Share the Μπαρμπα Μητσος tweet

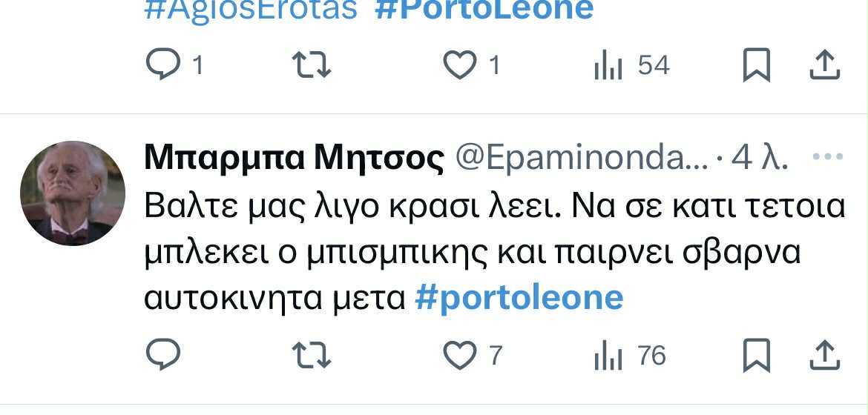click(825, 355)
